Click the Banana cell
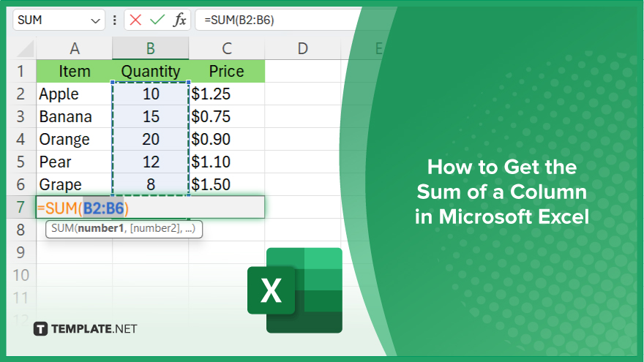 [x=75, y=116]
